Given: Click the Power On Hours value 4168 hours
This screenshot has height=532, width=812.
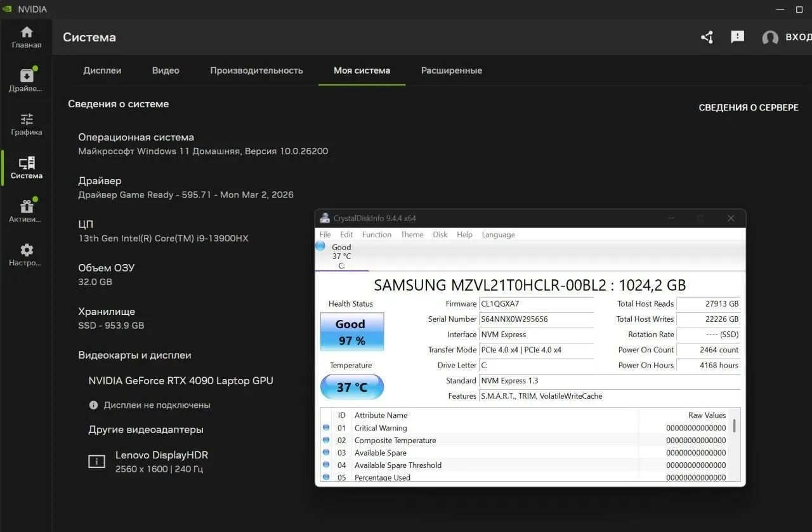Looking at the screenshot, I should point(708,365).
